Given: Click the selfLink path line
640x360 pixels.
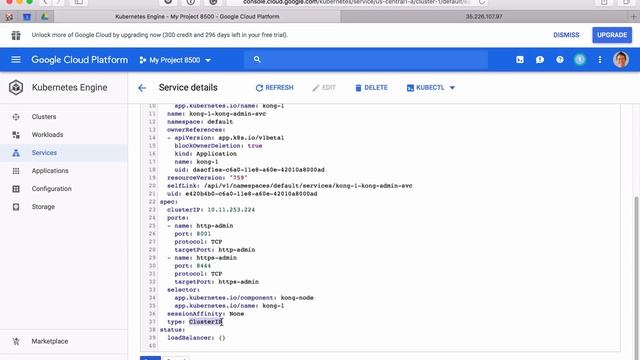Looking at the screenshot, I should (289, 186).
